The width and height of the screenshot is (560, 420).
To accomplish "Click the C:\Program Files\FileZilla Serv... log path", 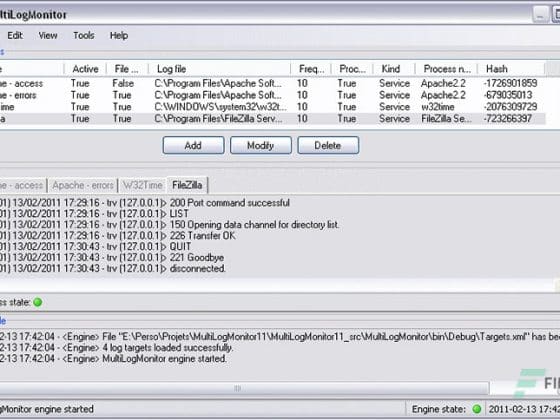I will pyautogui.click(x=218, y=119).
